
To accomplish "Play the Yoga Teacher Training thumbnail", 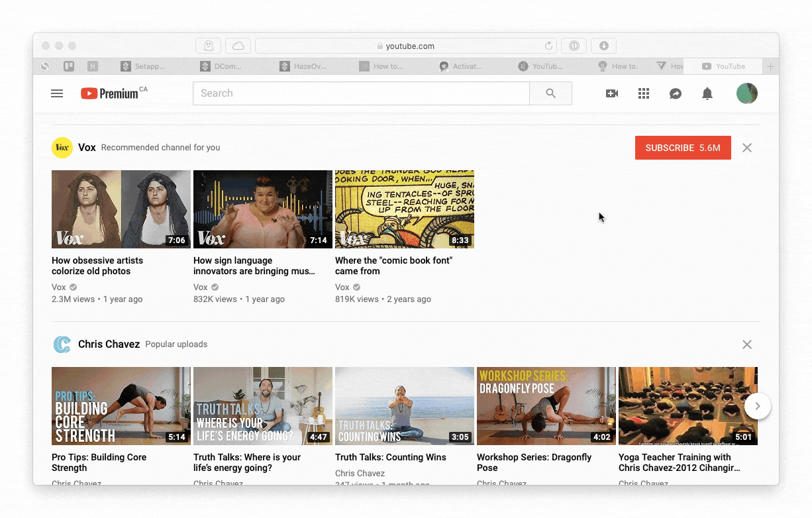I will [688, 406].
